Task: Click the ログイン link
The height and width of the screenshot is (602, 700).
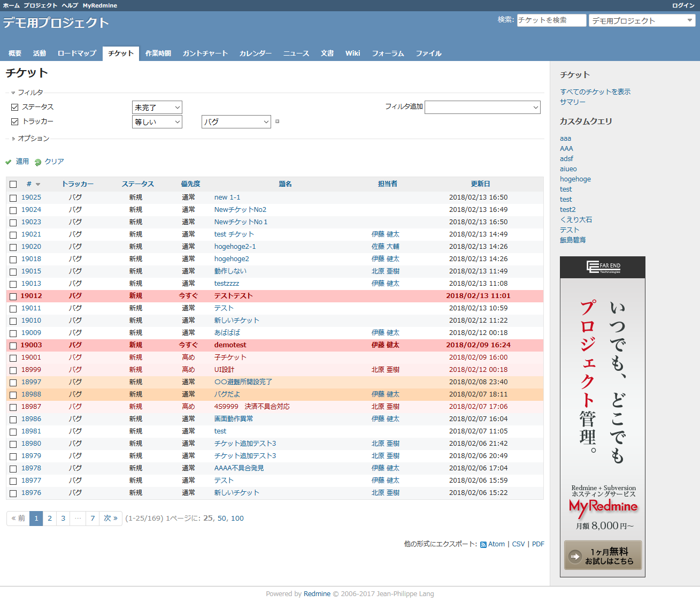Action: click(683, 5)
